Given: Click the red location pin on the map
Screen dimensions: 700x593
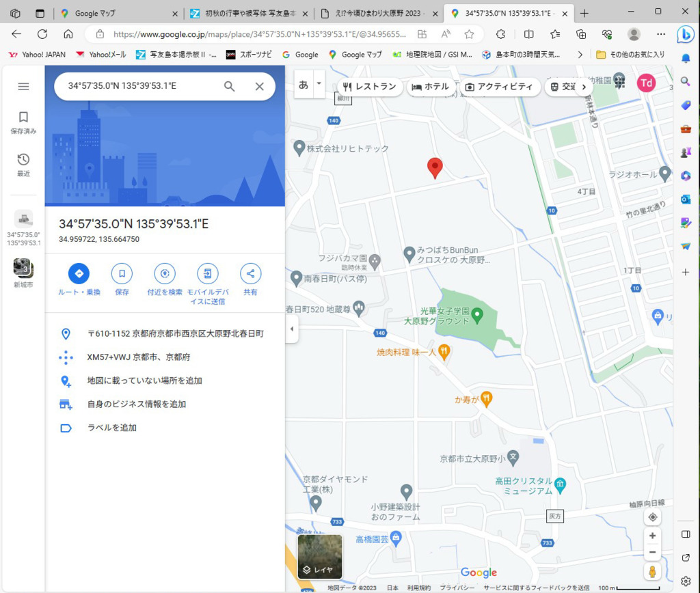Looking at the screenshot, I should pos(435,168).
